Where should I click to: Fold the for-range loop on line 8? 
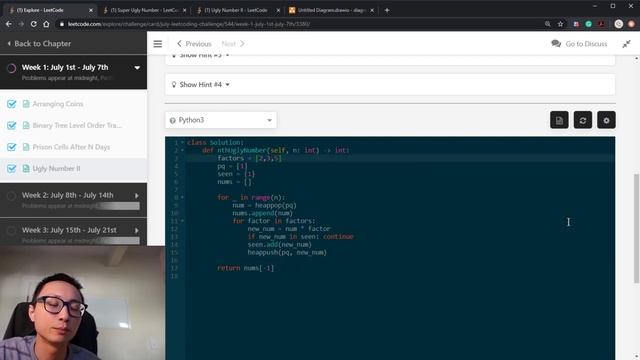[x=182, y=197]
